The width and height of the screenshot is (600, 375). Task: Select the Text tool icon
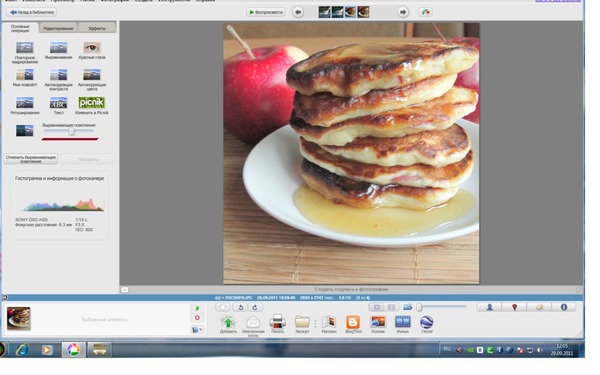click(x=58, y=103)
